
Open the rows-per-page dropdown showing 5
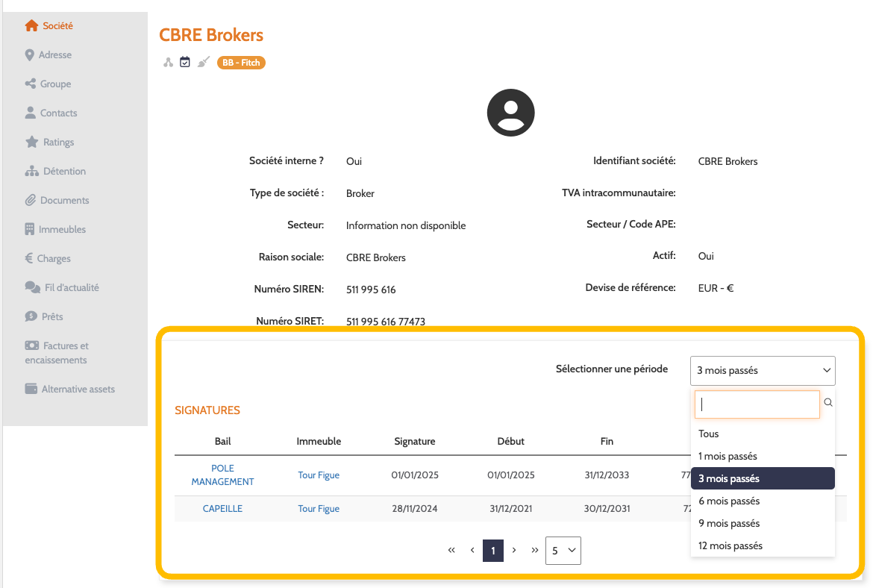click(x=563, y=551)
